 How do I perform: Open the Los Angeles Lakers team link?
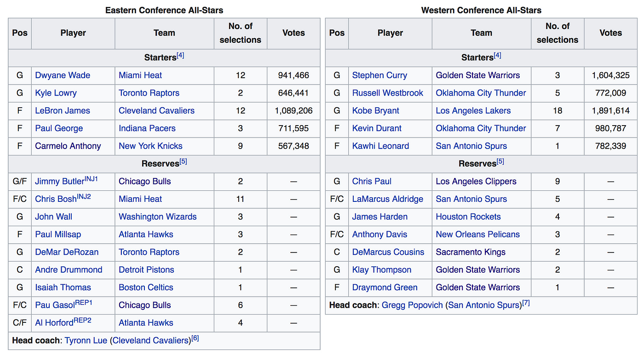(x=473, y=111)
